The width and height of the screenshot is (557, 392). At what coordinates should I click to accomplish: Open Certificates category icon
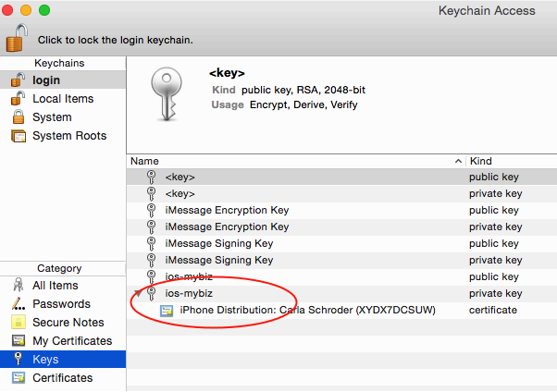(x=18, y=378)
